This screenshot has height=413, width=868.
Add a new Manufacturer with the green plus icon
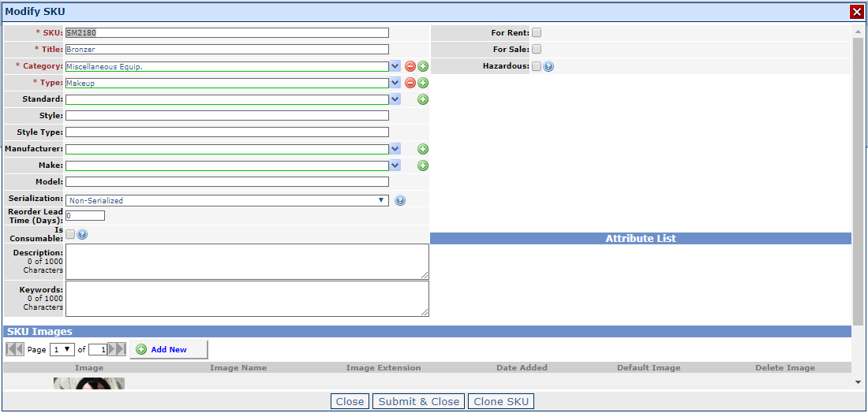tap(423, 149)
